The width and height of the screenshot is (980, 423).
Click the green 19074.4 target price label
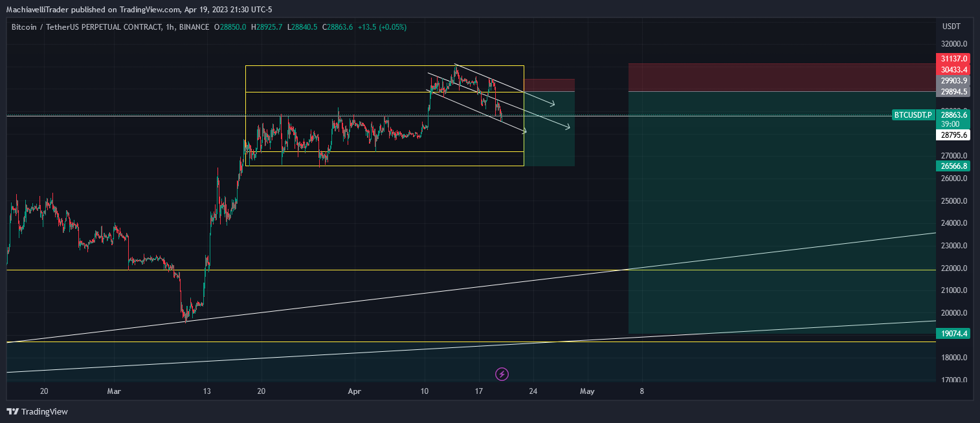point(953,334)
